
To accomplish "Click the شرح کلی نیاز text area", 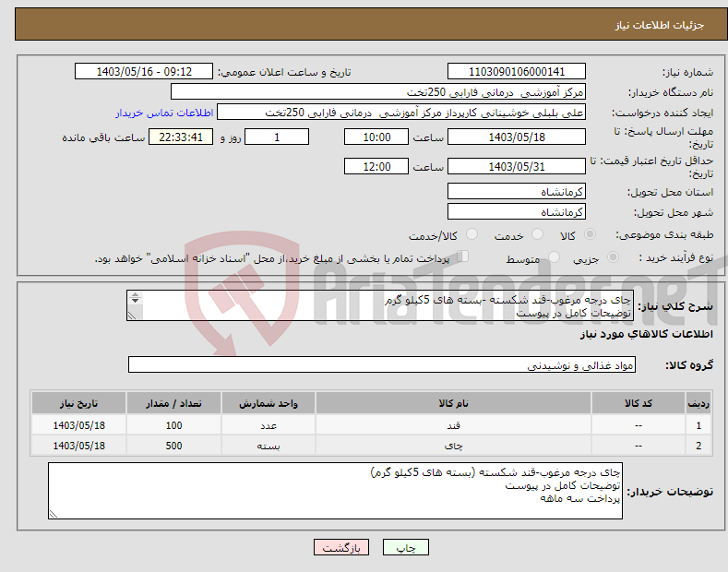I will coord(380,306).
